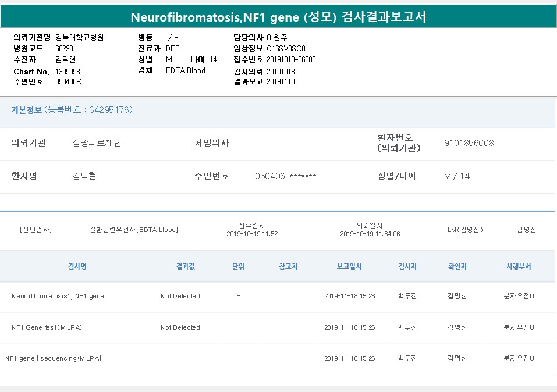Click the 환자번호 value 9101856008

point(469,142)
